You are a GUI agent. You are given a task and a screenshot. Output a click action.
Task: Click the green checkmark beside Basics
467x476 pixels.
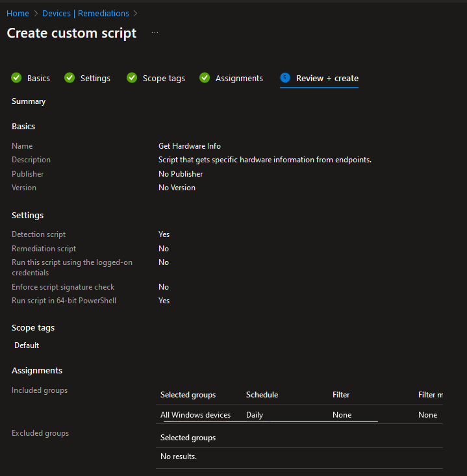tap(16, 78)
